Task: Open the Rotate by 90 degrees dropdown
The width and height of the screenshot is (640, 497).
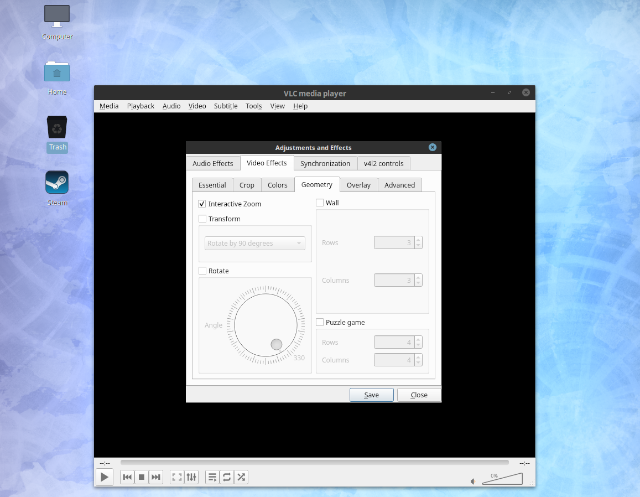Action: pyautogui.click(x=255, y=243)
